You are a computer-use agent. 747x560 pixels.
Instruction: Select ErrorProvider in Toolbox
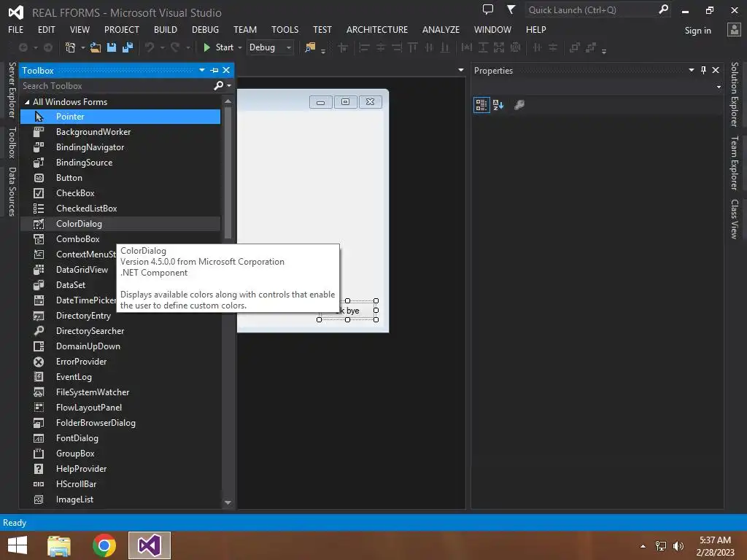tap(120, 362)
